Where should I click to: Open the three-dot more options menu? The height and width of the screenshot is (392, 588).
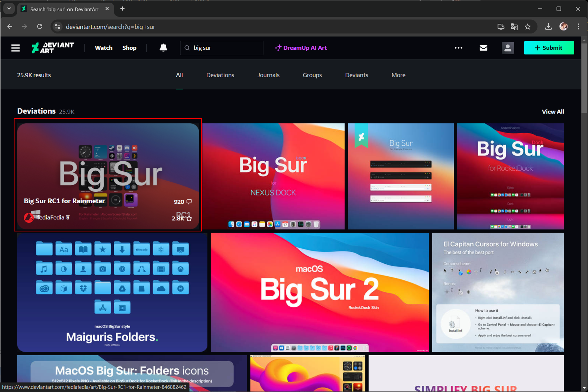pyautogui.click(x=458, y=48)
